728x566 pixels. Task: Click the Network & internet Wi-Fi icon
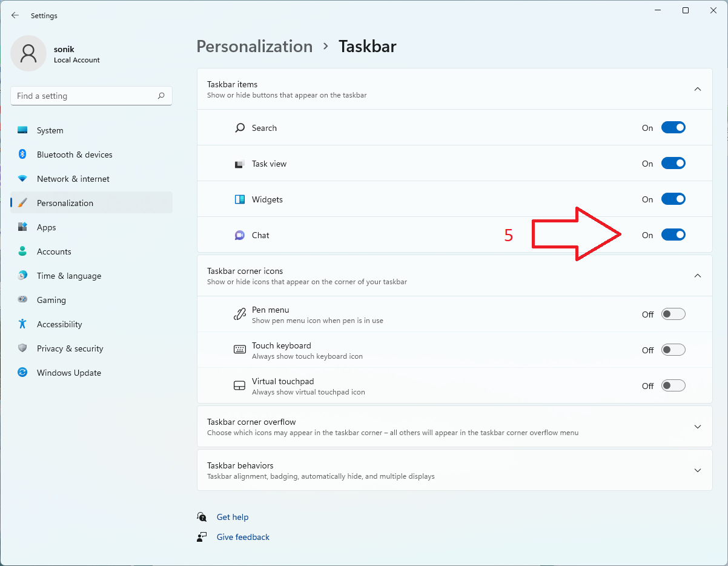pyautogui.click(x=22, y=179)
